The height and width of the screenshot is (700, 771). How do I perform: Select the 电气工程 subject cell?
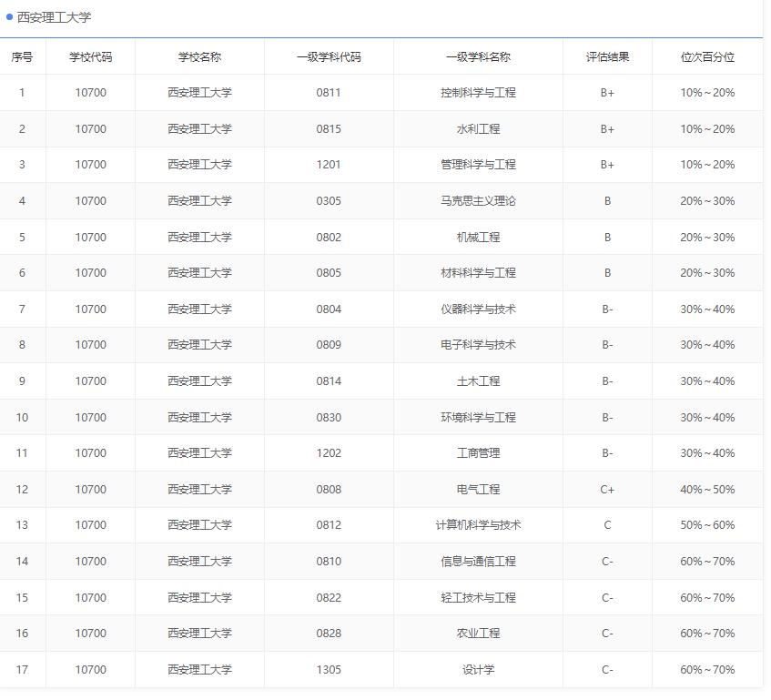(x=478, y=489)
